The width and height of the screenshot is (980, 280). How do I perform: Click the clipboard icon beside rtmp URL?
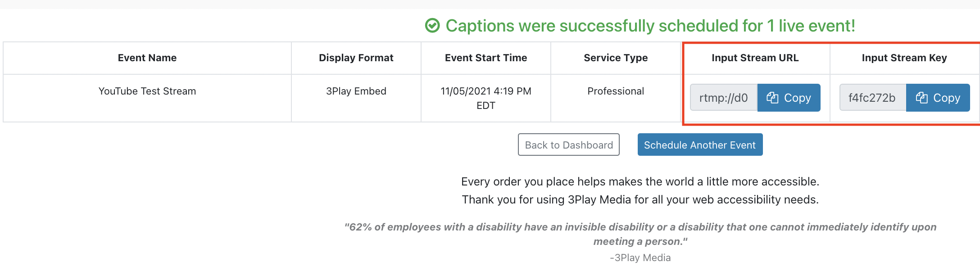coord(772,98)
